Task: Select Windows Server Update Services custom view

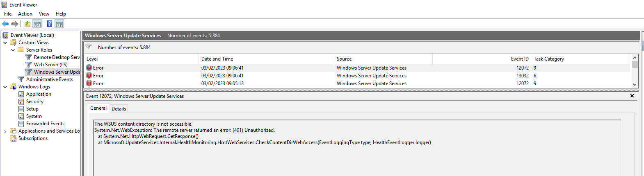Action: pos(57,72)
